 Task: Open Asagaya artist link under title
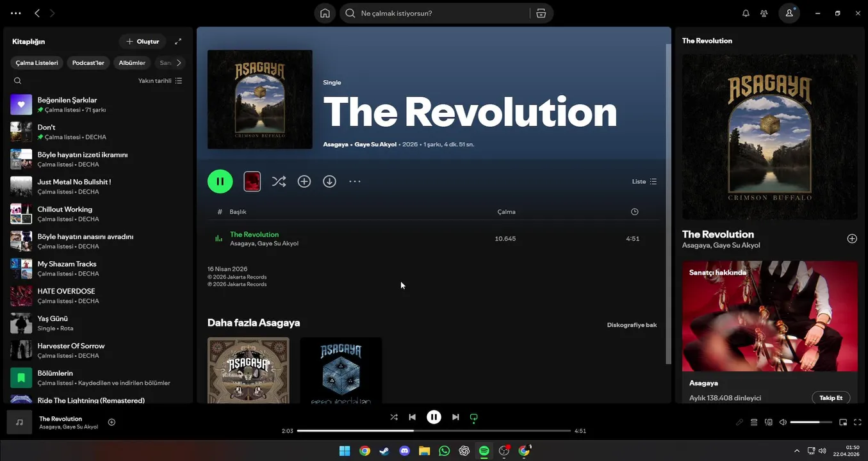[335, 145]
